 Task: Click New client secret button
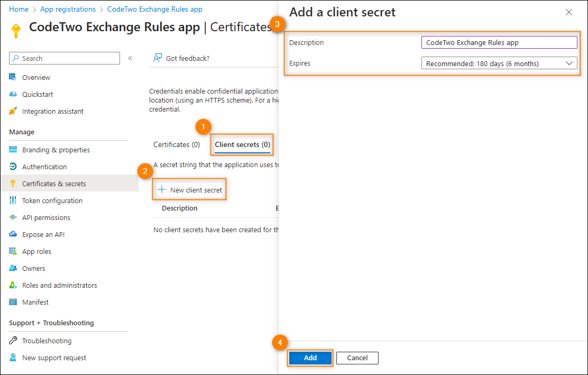[x=190, y=190]
